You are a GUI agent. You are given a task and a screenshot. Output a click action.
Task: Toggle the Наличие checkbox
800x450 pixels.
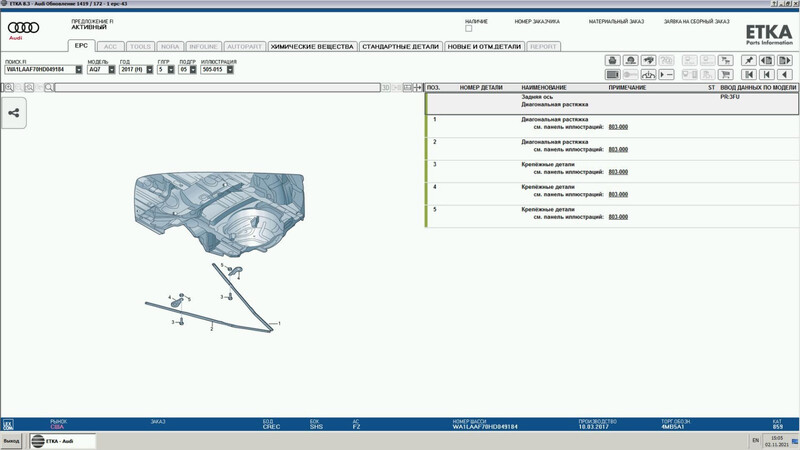click(468, 29)
